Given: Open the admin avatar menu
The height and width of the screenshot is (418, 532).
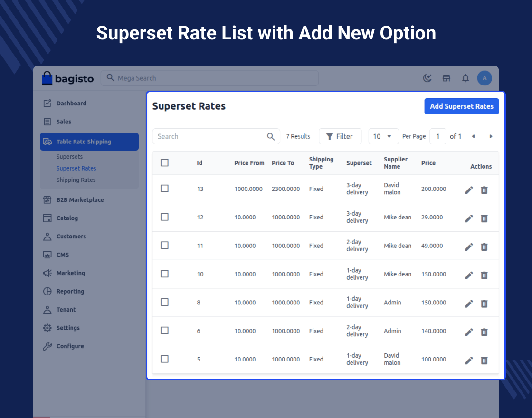Looking at the screenshot, I should 484,78.
